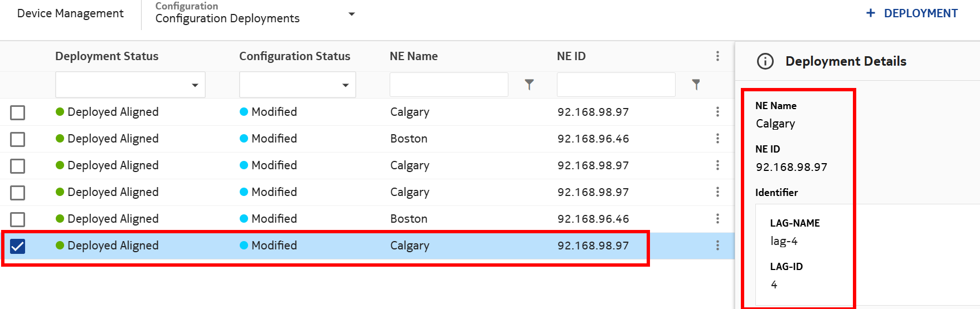Click the plus icon next to DEPLOYMENT
This screenshot has width=980, height=309.
870,13
